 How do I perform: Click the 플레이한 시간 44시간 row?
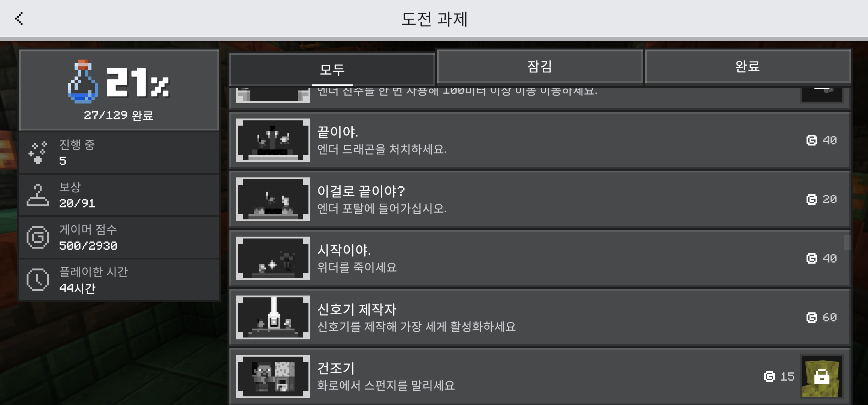(x=119, y=280)
